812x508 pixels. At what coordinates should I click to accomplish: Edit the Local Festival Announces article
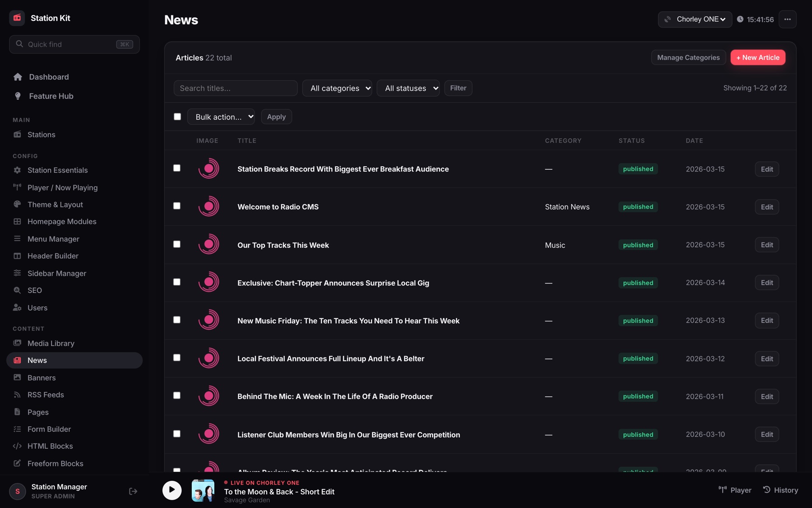click(x=767, y=359)
